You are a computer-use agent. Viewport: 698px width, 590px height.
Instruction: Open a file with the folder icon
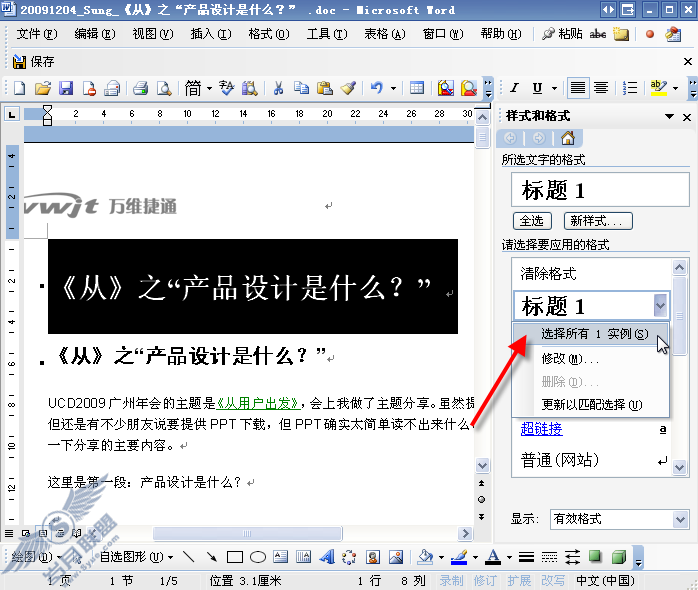(x=43, y=88)
